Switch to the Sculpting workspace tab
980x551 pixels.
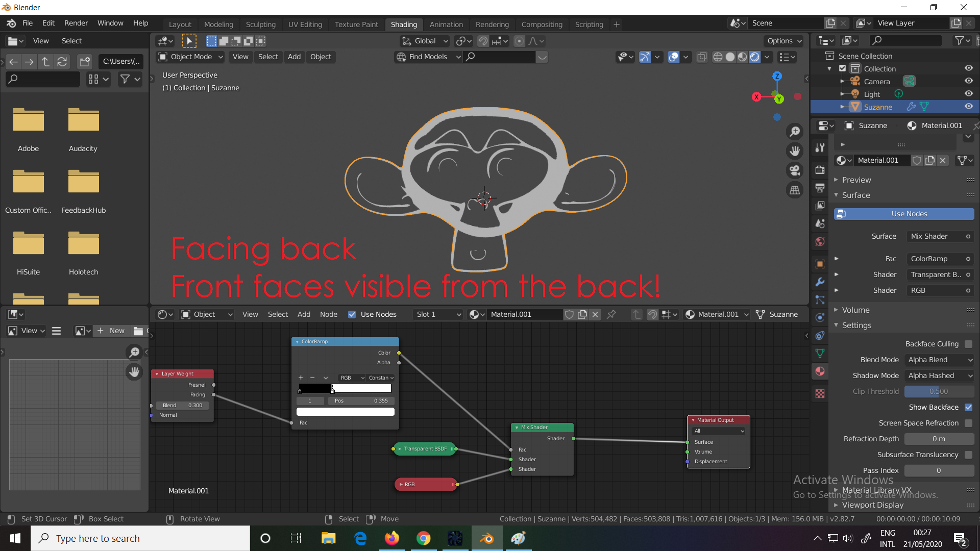260,24
